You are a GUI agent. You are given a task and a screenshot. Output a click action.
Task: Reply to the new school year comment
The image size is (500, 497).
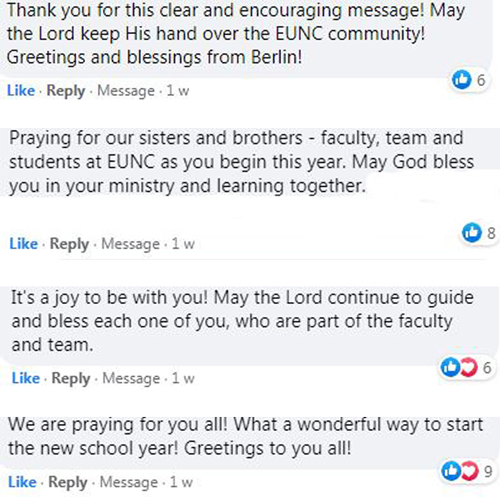68,483
